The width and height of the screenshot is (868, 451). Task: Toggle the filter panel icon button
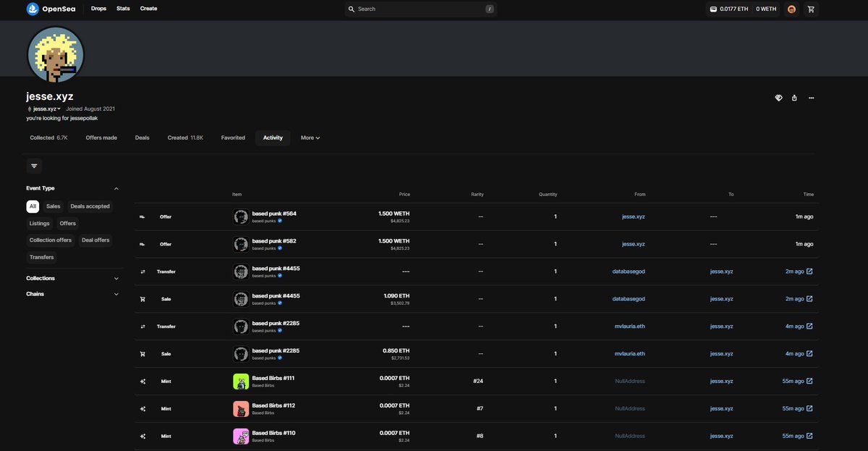34,166
